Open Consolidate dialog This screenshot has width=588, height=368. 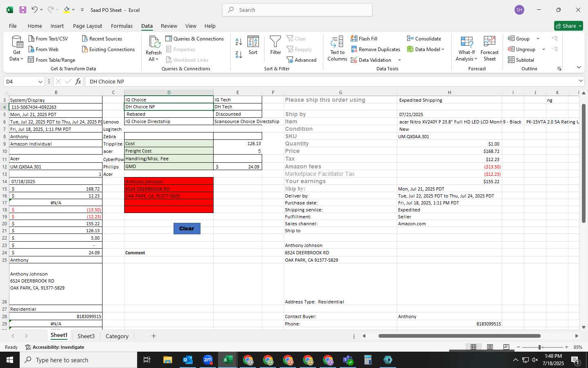(424, 38)
